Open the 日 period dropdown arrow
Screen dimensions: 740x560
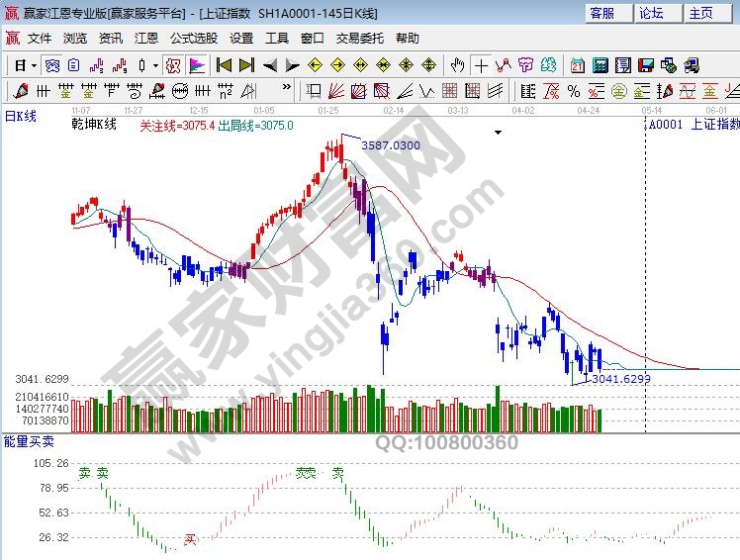pyautogui.click(x=34, y=65)
